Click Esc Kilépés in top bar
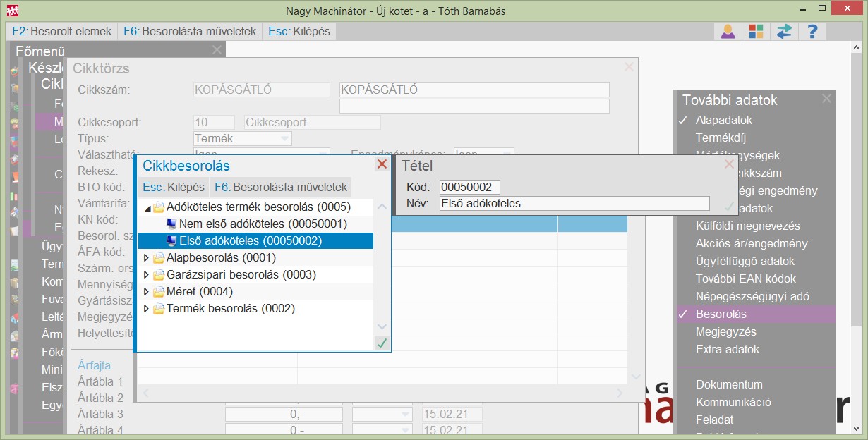 pos(299,31)
